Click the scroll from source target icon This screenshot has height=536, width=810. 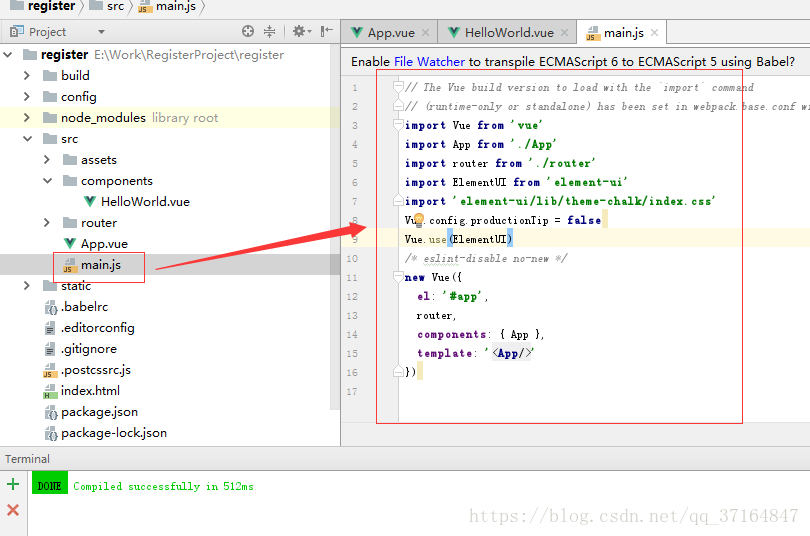coord(248,31)
